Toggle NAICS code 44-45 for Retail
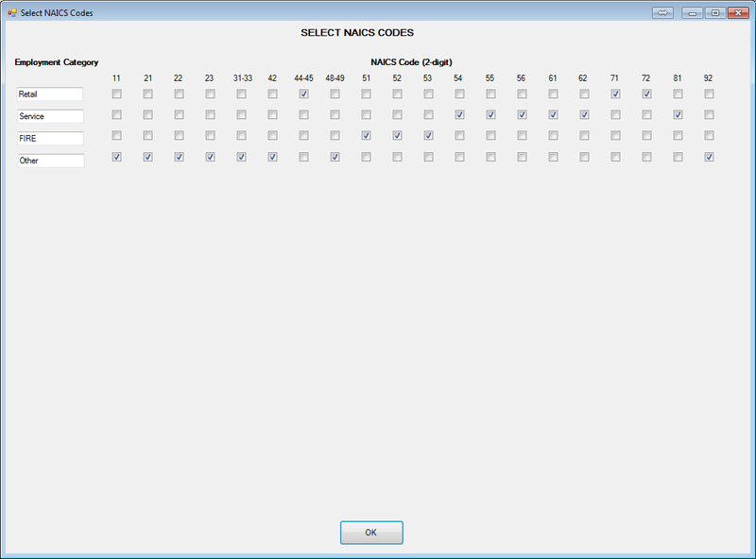756x559 pixels. point(304,94)
